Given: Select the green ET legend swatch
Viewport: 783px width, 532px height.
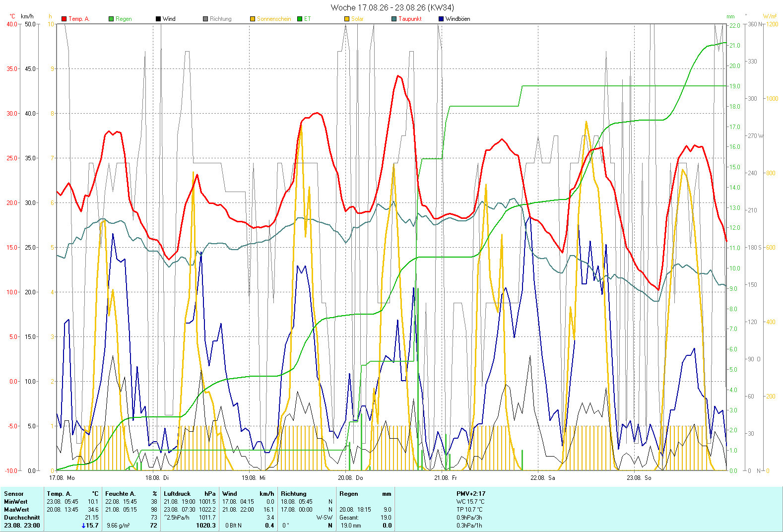Looking at the screenshot, I should click(300, 19).
